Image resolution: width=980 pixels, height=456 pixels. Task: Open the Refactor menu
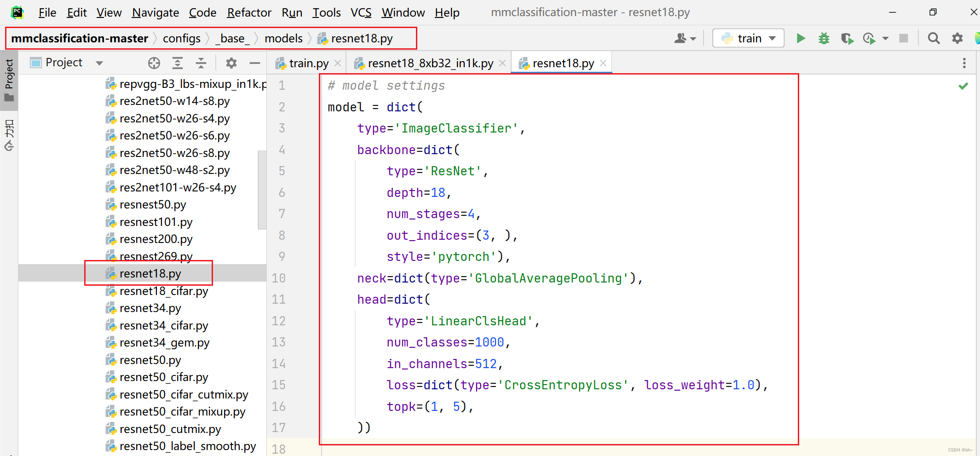coord(249,12)
